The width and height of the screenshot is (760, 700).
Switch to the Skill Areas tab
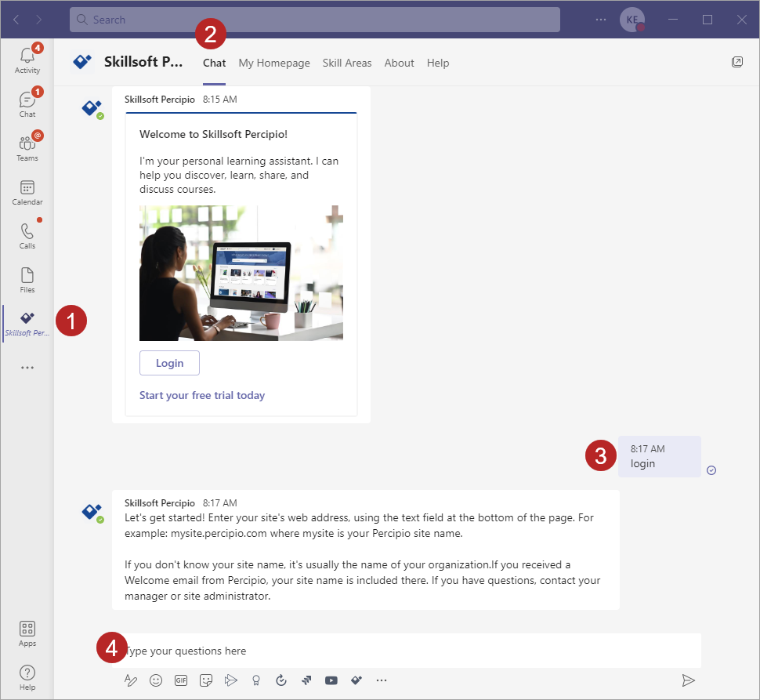coord(347,63)
